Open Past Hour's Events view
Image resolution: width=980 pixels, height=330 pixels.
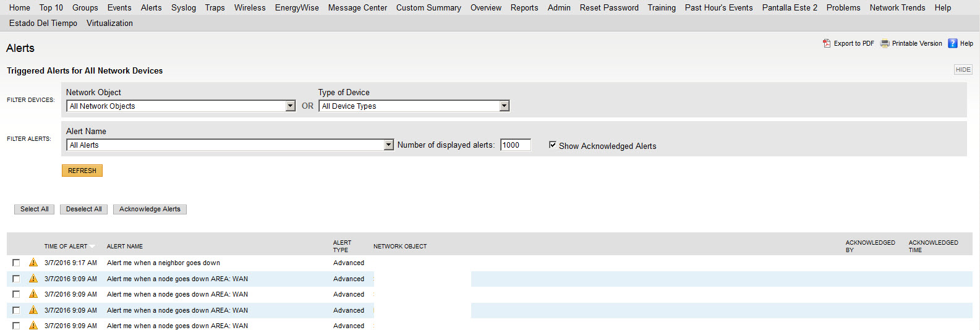719,7
